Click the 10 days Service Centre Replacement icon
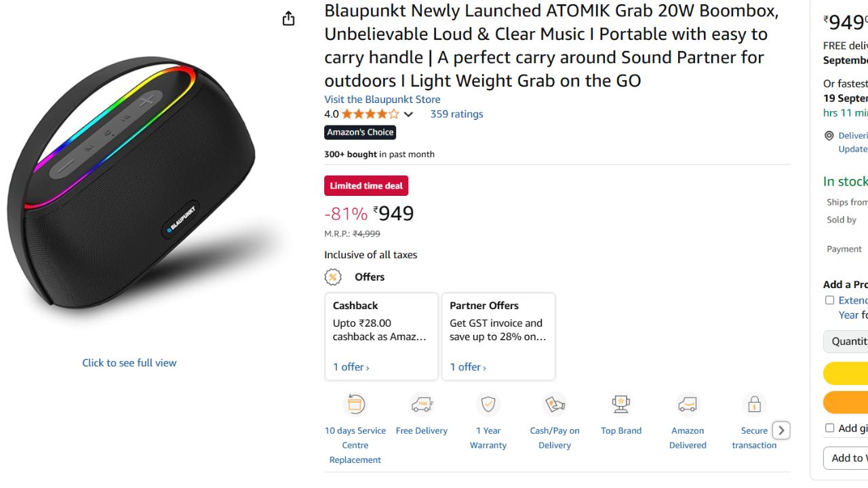868x488 pixels. click(355, 405)
